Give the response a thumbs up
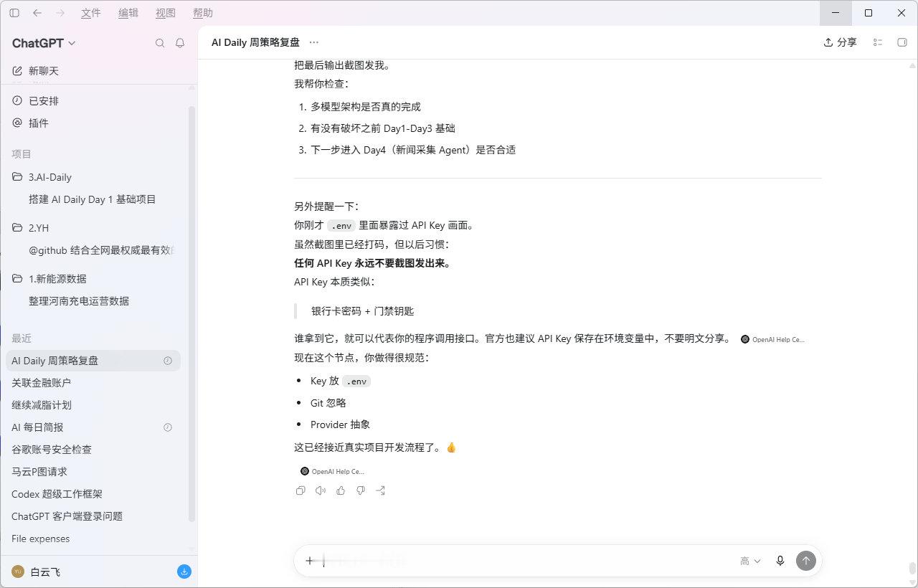Viewport: 918px width, 588px height. [x=341, y=490]
